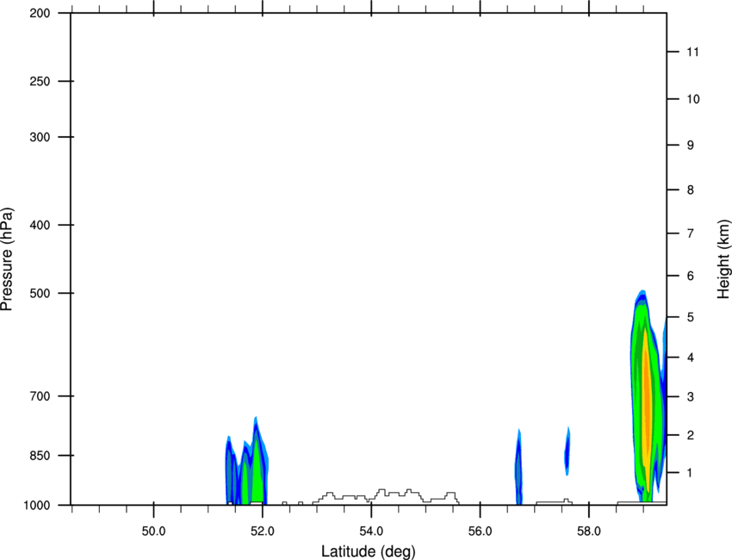Click the 2 km height tick label
The image size is (732, 560).
tap(691, 435)
